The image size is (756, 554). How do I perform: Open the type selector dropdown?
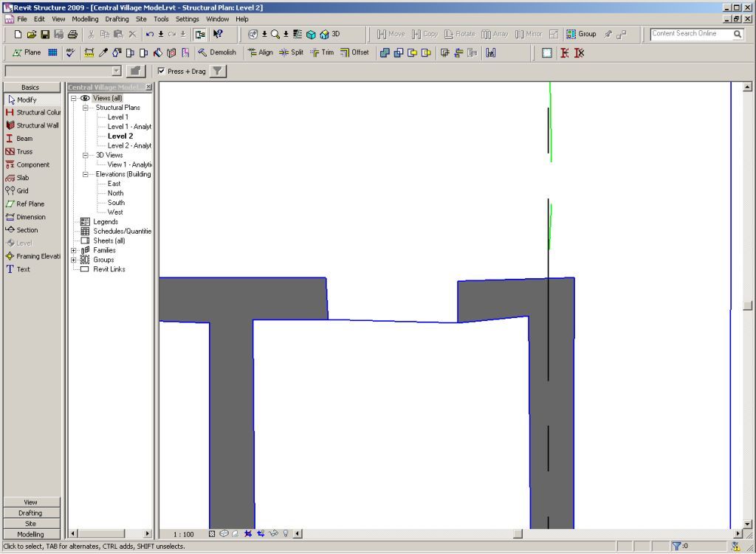tap(116, 71)
